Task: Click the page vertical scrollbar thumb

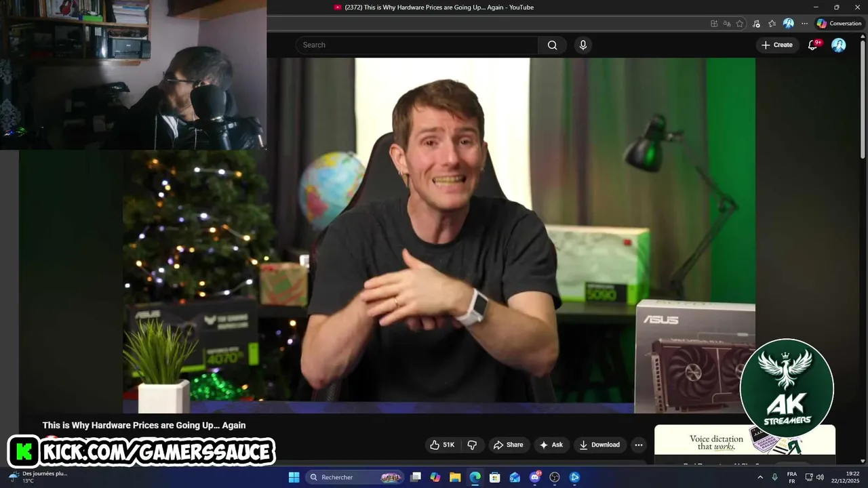Action: click(x=863, y=99)
